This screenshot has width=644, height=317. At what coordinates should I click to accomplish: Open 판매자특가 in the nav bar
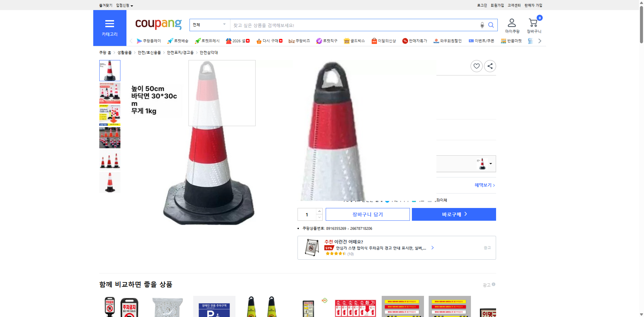point(415,41)
